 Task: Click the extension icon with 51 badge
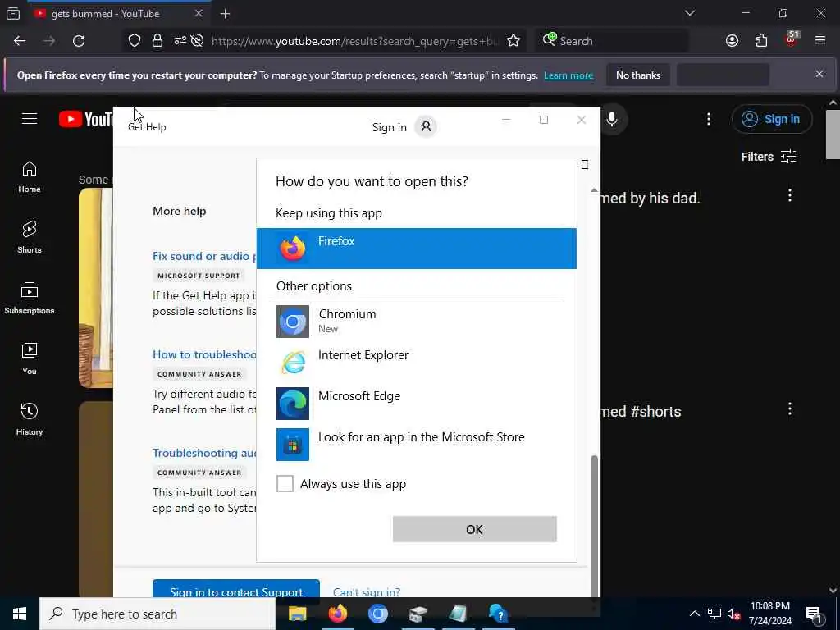click(x=791, y=39)
